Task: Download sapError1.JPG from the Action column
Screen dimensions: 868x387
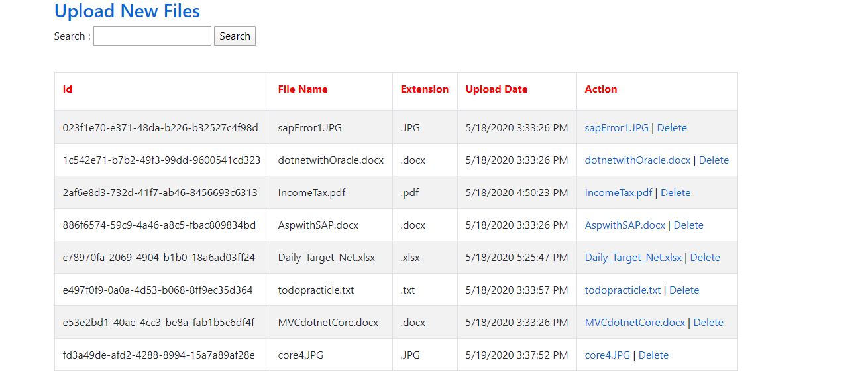Action: point(616,127)
